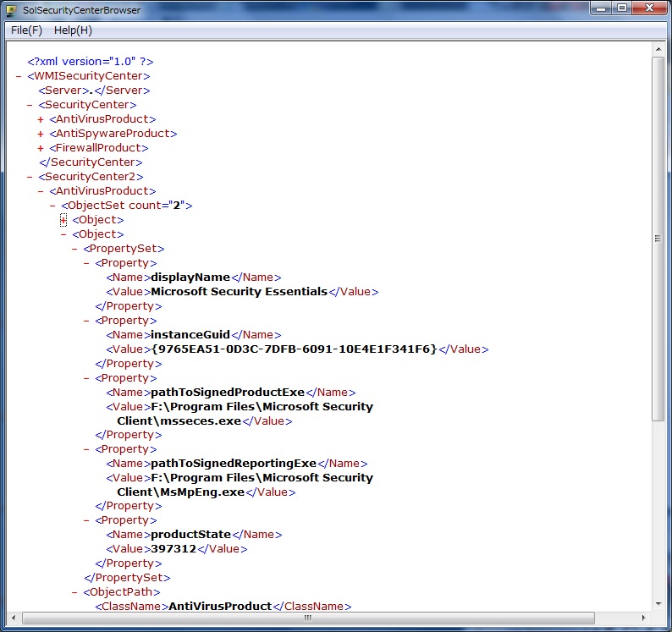The image size is (672, 632).
Task: Collapse AntiVirusProduct under SecurityCenter2
Action: 41,191
